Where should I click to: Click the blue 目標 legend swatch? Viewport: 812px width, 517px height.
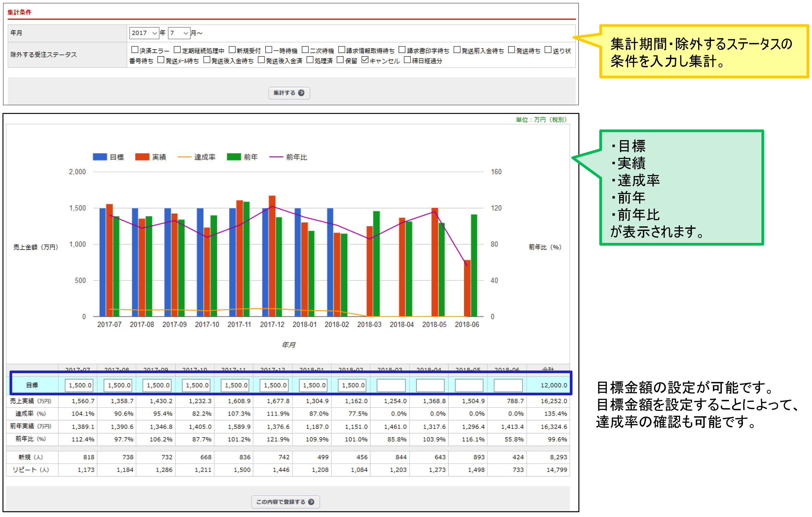(100, 157)
